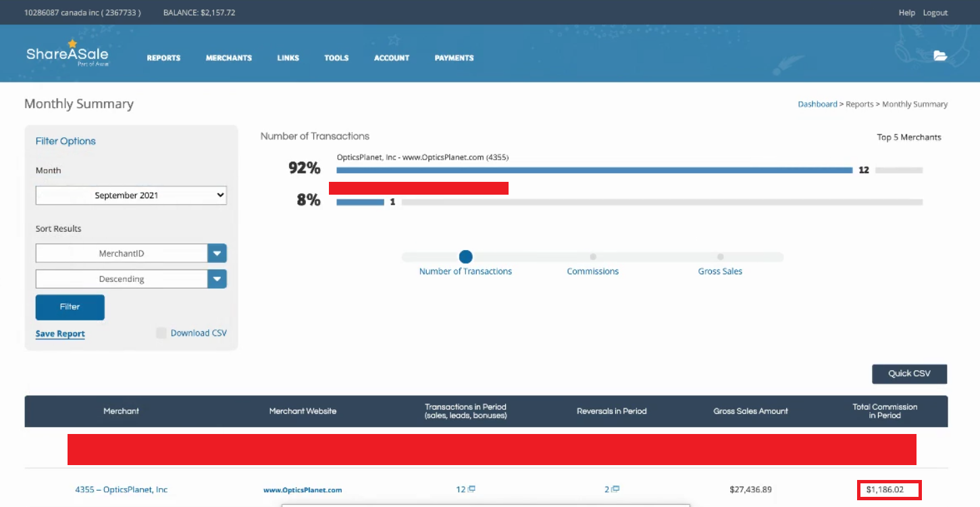Click the Number of Transactions label link
The width and height of the screenshot is (980, 507).
click(465, 271)
